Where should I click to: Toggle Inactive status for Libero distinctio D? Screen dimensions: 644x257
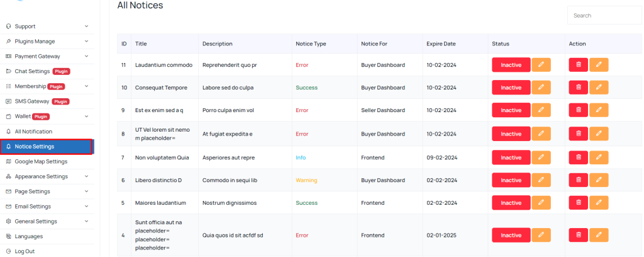[511, 180]
